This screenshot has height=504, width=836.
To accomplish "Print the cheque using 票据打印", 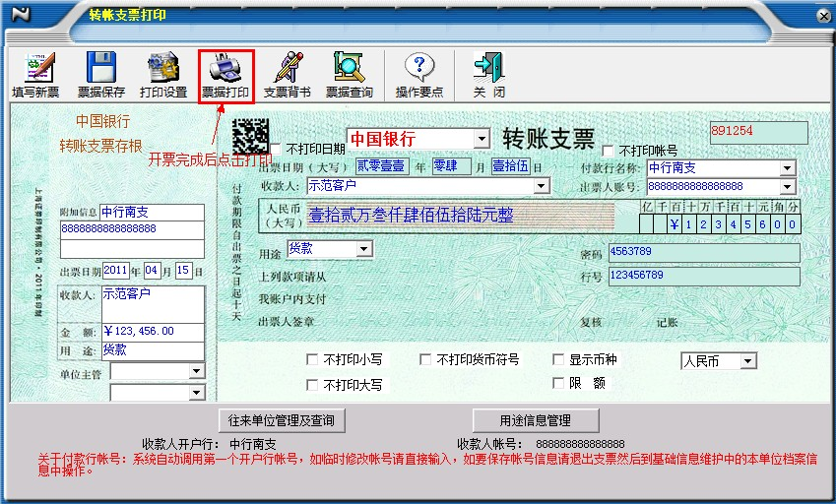I will click(x=225, y=76).
